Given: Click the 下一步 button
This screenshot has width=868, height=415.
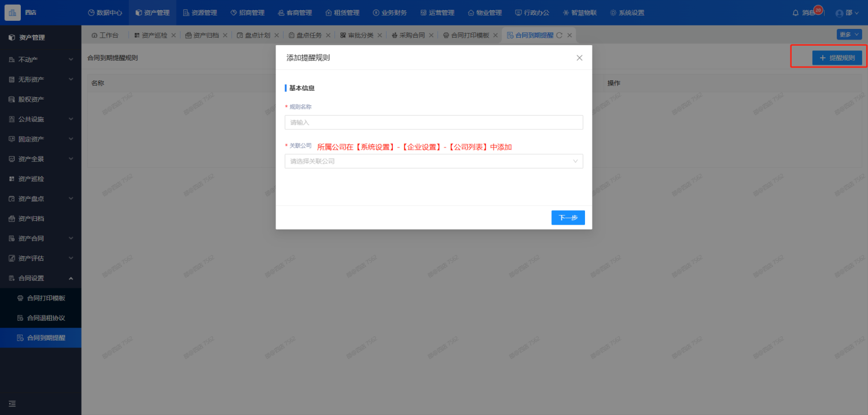Looking at the screenshot, I should (568, 218).
